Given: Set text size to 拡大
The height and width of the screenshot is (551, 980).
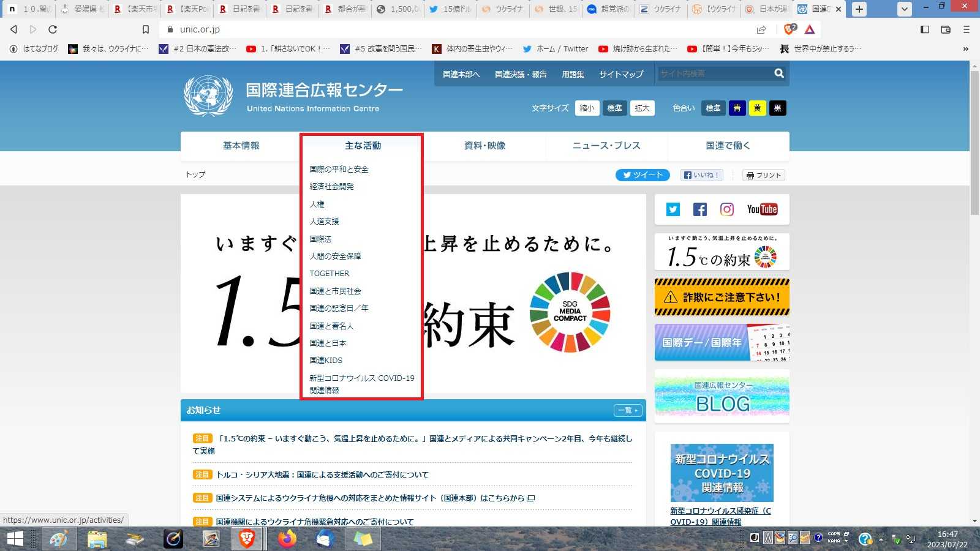Looking at the screenshot, I should coord(642,108).
